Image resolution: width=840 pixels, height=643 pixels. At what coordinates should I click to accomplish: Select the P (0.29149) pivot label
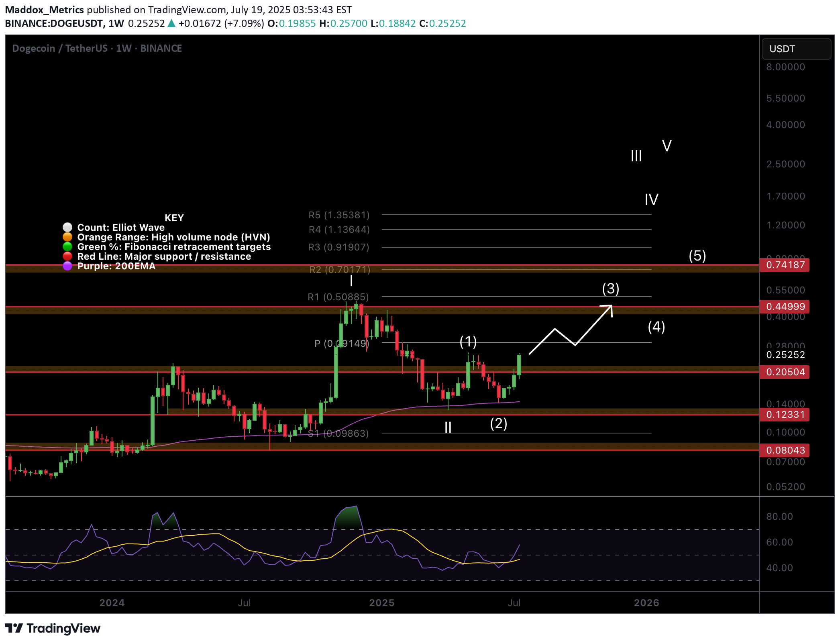[x=342, y=344]
